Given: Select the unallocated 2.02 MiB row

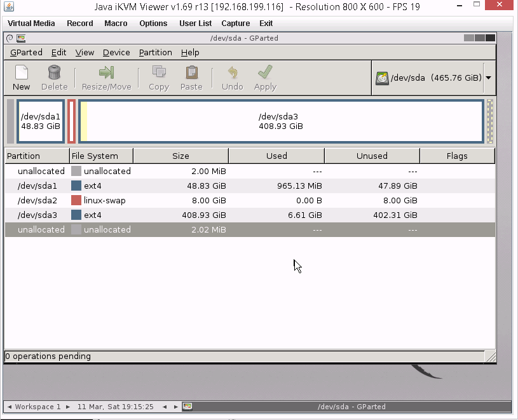Looking at the screenshot, I should click(x=250, y=229).
